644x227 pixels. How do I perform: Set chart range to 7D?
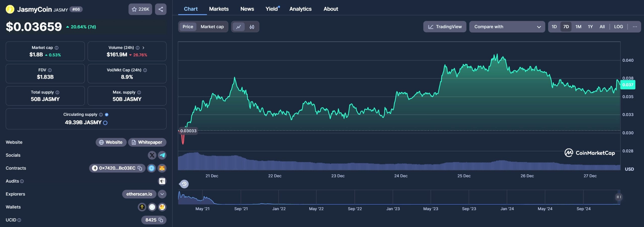[566, 27]
